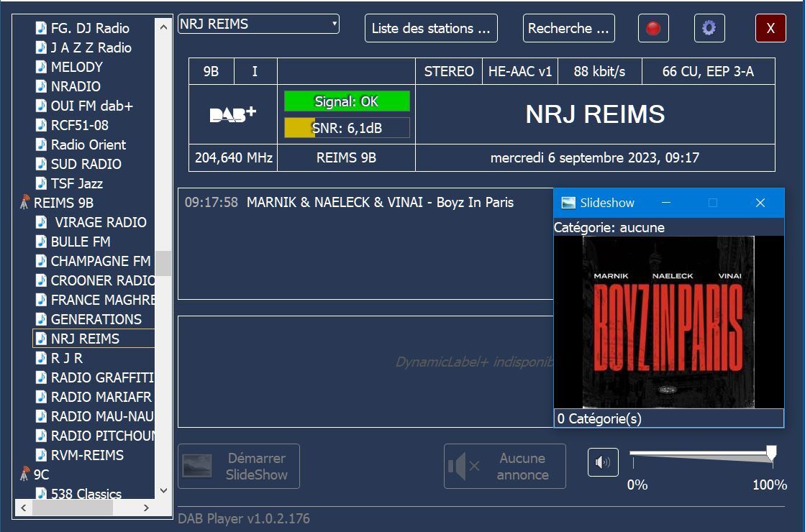This screenshot has height=532, width=805.
Task: Select SUD RADIO station
Action: (86, 164)
